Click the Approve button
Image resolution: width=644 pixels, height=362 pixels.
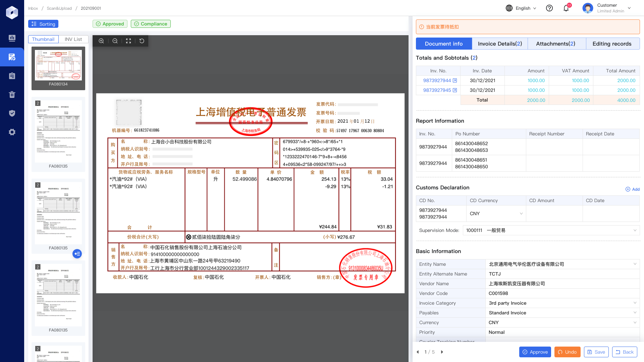pyautogui.click(x=535, y=352)
